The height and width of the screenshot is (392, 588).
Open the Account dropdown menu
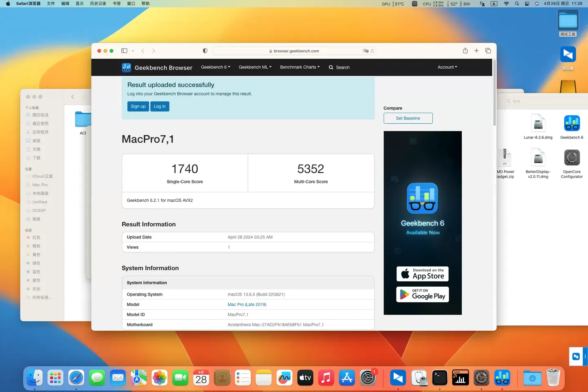point(447,67)
